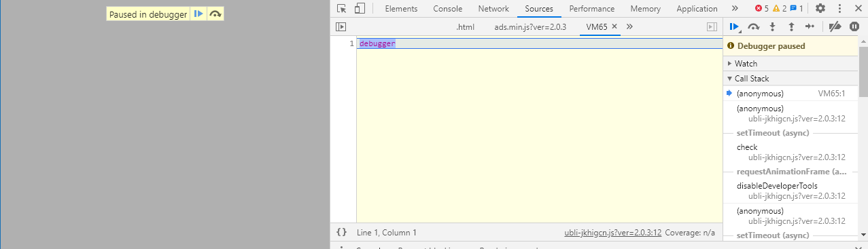
Task: Open the Network tab
Action: point(493,9)
